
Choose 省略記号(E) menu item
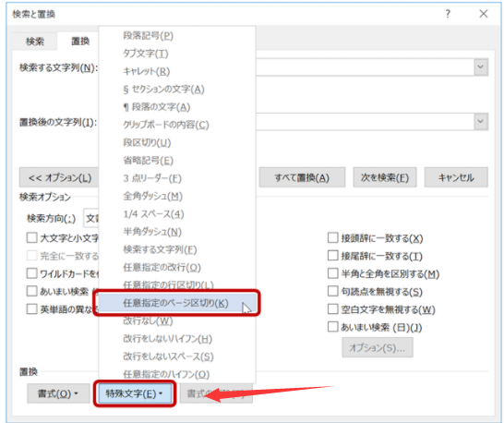point(177,160)
